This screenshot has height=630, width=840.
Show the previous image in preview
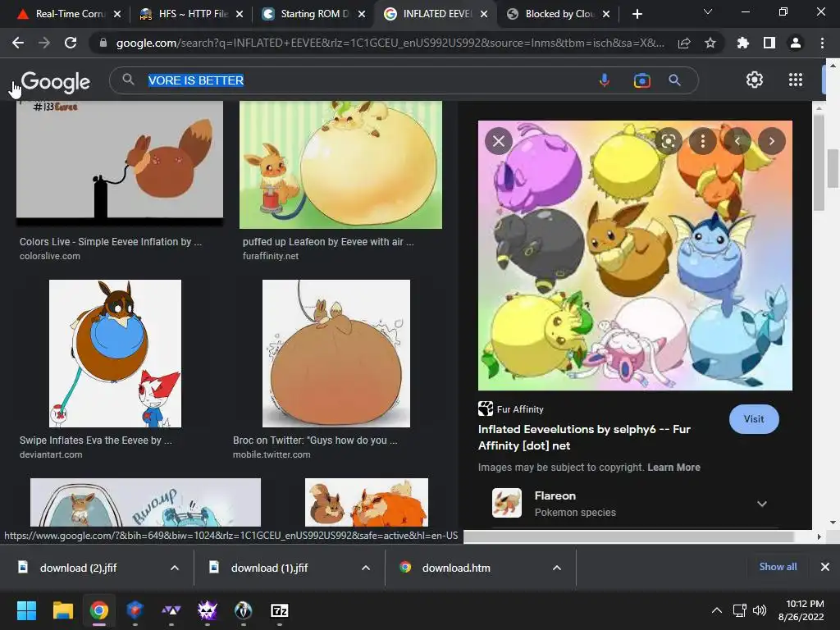pos(737,141)
